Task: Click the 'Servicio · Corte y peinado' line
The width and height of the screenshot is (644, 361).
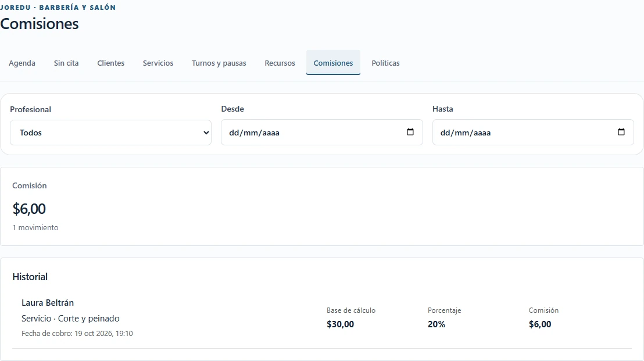Action: [70, 319]
